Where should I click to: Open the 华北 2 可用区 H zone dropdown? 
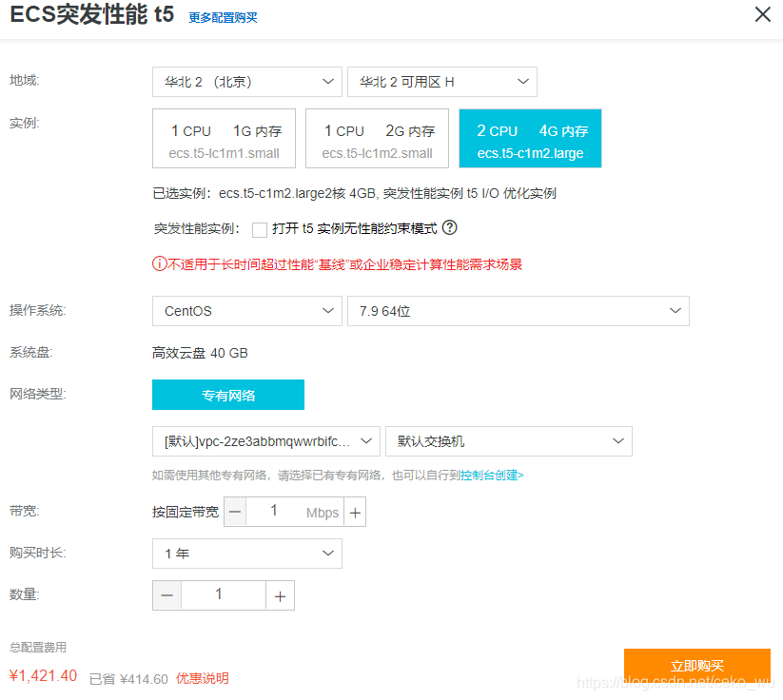(442, 82)
